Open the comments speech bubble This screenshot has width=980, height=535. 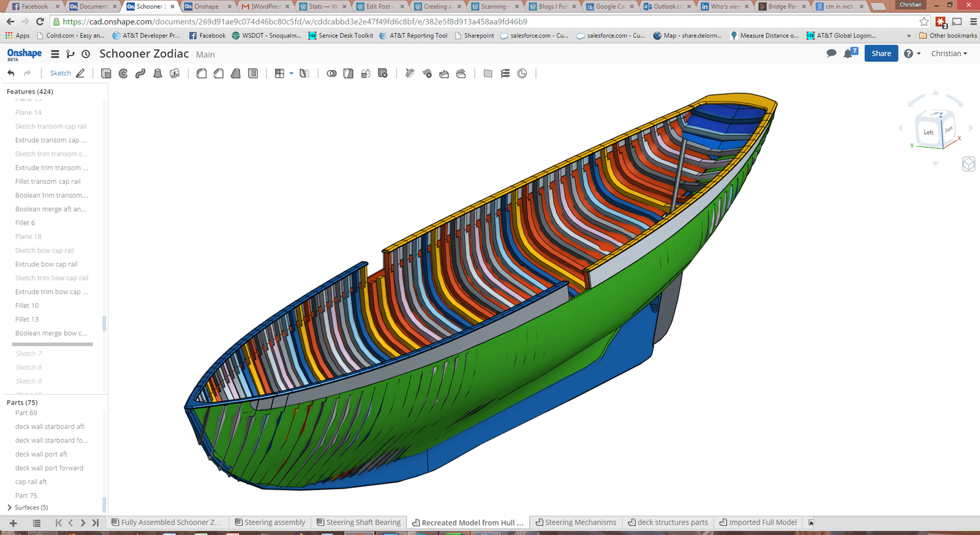[x=831, y=53]
